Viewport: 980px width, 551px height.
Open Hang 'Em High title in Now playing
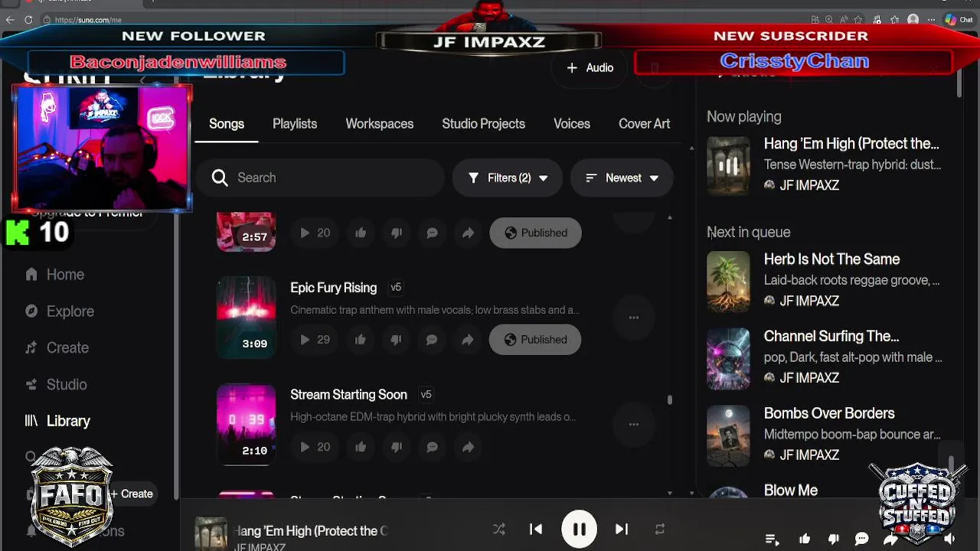pyautogui.click(x=851, y=144)
